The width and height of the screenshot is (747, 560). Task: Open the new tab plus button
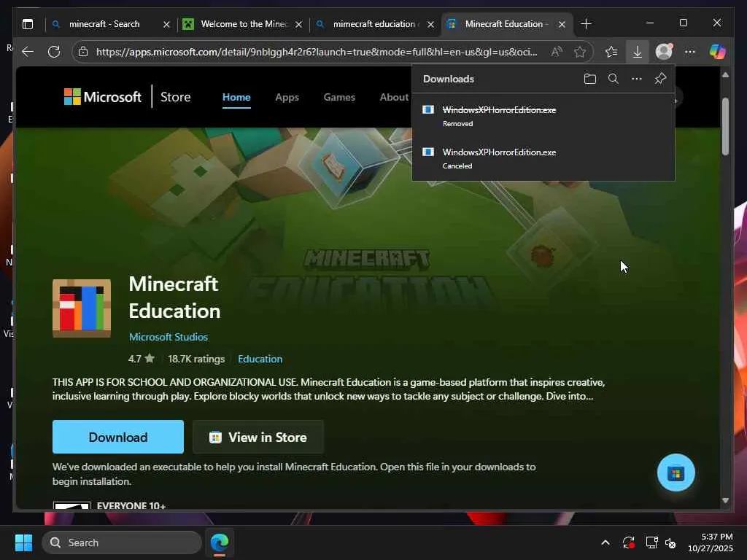coord(586,24)
